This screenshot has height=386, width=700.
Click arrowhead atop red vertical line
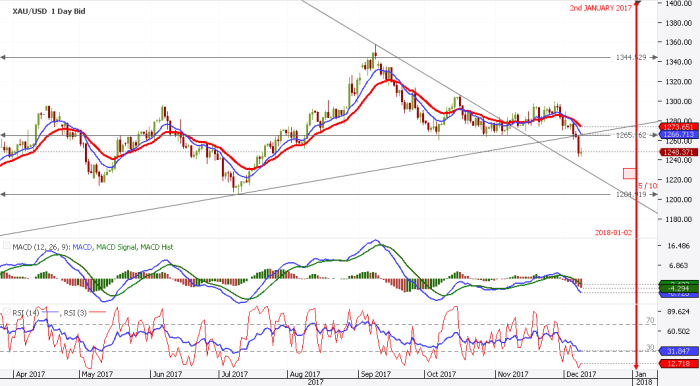coord(637,3)
